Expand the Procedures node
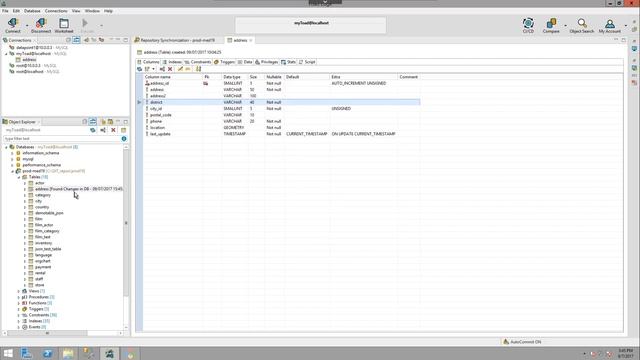 tap(19, 297)
